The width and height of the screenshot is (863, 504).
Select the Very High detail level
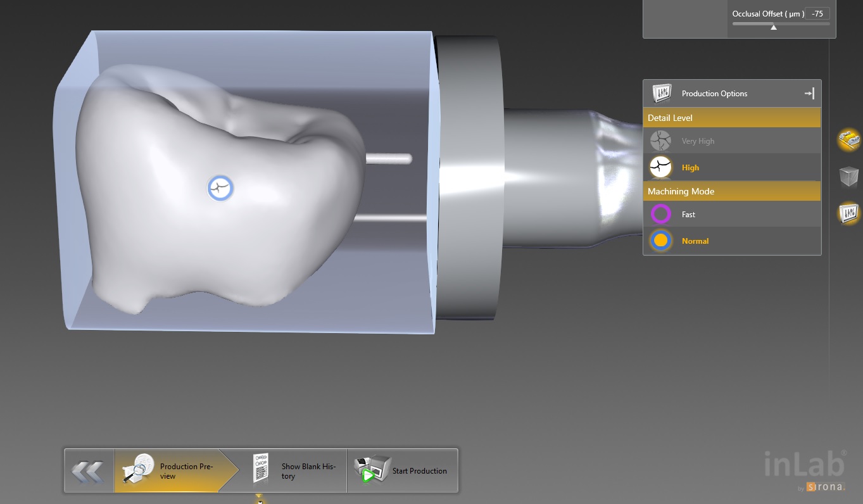point(698,141)
